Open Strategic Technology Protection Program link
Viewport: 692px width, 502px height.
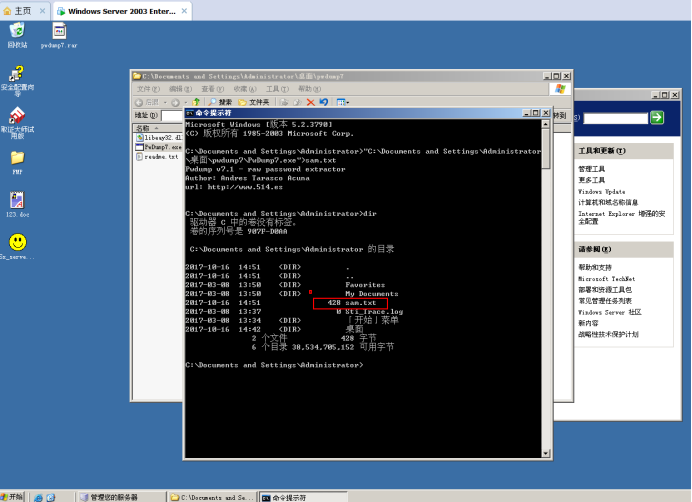tap(608, 334)
